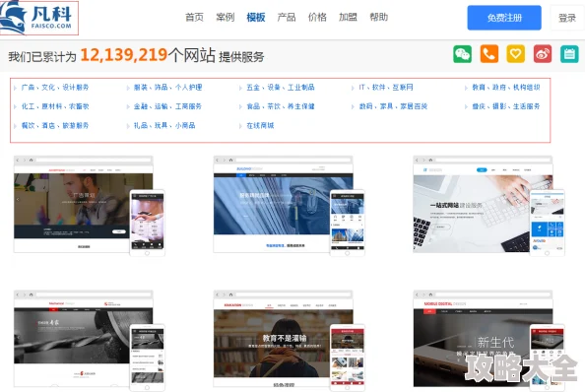Open 教育、政府、机构组织 category

506,88
